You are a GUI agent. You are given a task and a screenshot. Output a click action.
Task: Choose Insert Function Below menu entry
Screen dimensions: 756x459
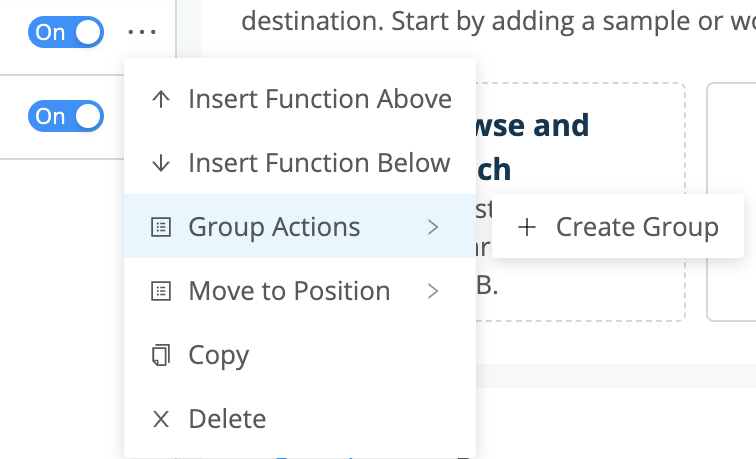319,163
